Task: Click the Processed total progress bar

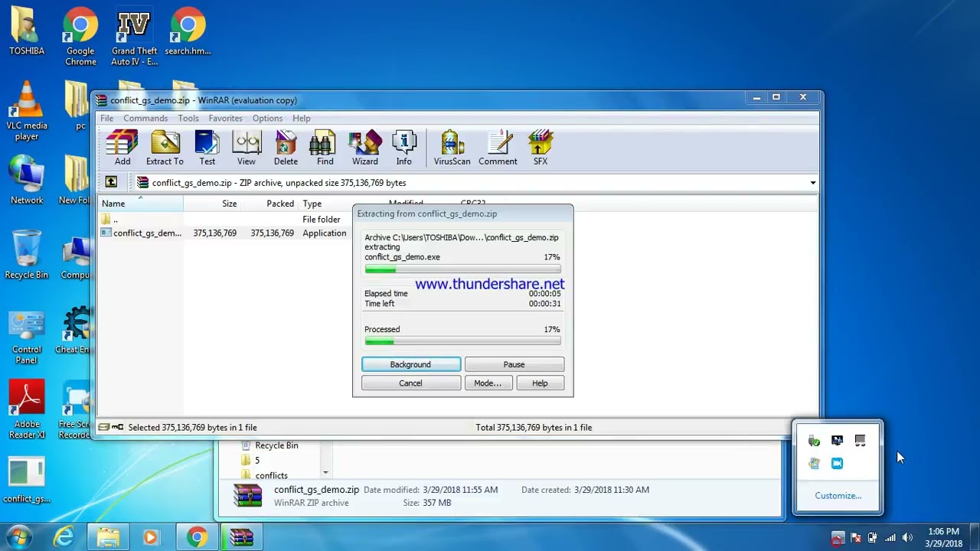Action: pyautogui.click(x=462, y=341)
